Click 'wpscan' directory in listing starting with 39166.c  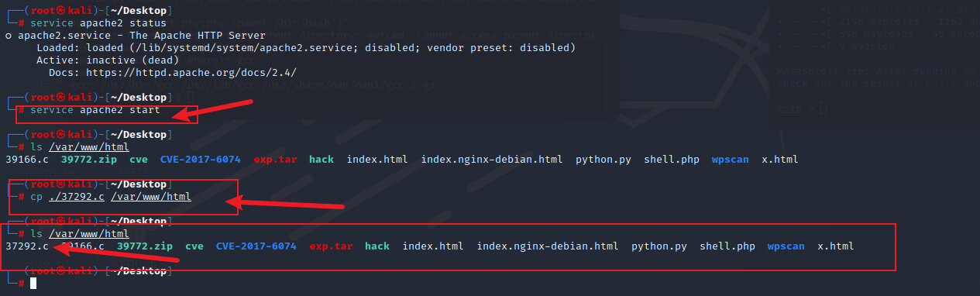coord(731,160)
